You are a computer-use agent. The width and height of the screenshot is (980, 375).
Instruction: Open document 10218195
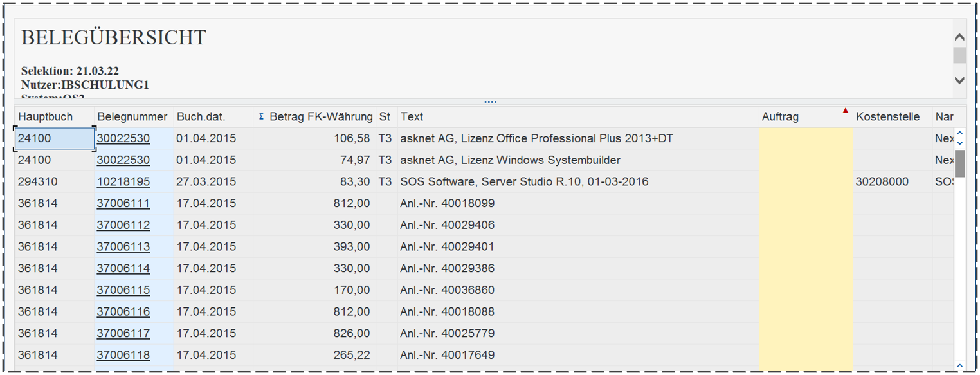coord(123,182)
